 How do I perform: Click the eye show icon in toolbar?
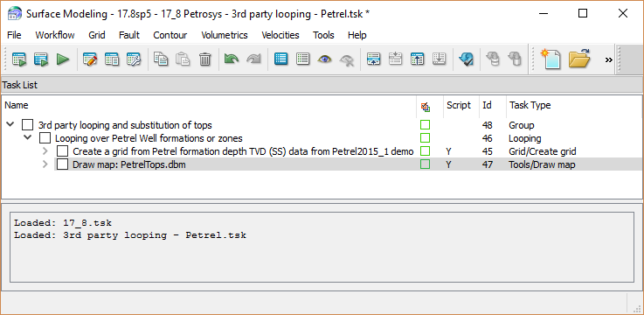click(324, 59)
